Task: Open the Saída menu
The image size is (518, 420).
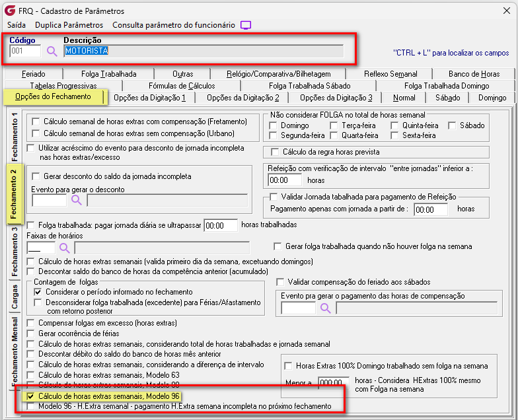Action: coord(17,25)
